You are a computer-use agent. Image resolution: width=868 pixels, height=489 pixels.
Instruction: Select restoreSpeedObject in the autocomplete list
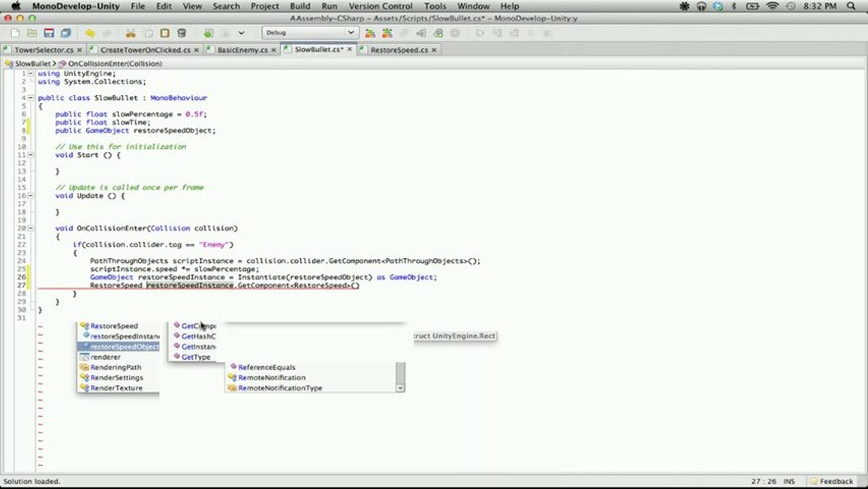point(119,346)
